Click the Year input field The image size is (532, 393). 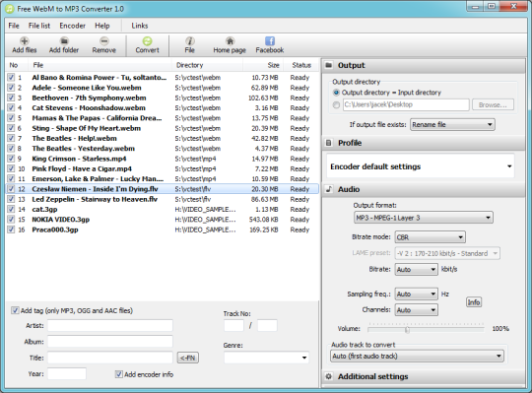coord(67,373)
